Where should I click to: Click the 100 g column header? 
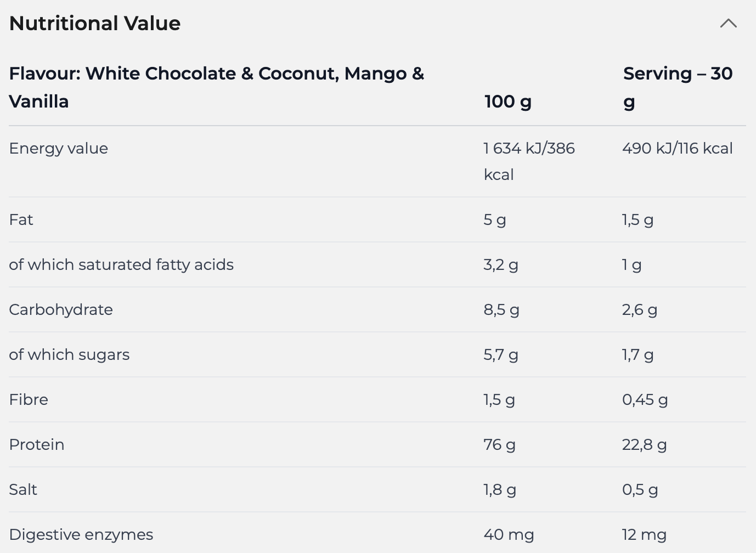(x=507, y=101)
